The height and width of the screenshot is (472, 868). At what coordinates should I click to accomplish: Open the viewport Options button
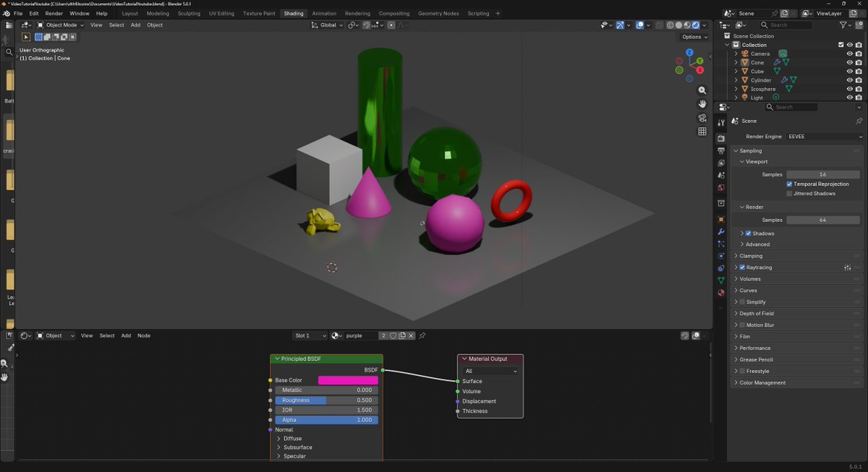694,37
